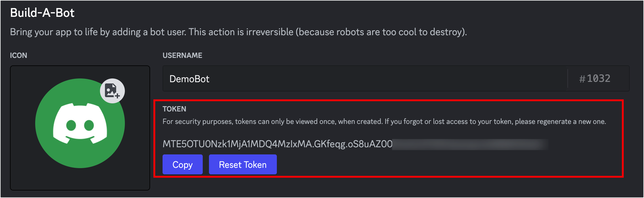The width and height of the screenshot is (644, 198).
Task: Focus the DemoBot username field
Action: [365, 78]
